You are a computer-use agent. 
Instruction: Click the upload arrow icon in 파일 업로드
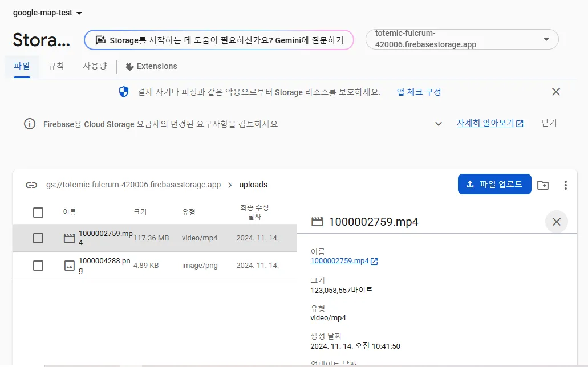pos(470,184)
